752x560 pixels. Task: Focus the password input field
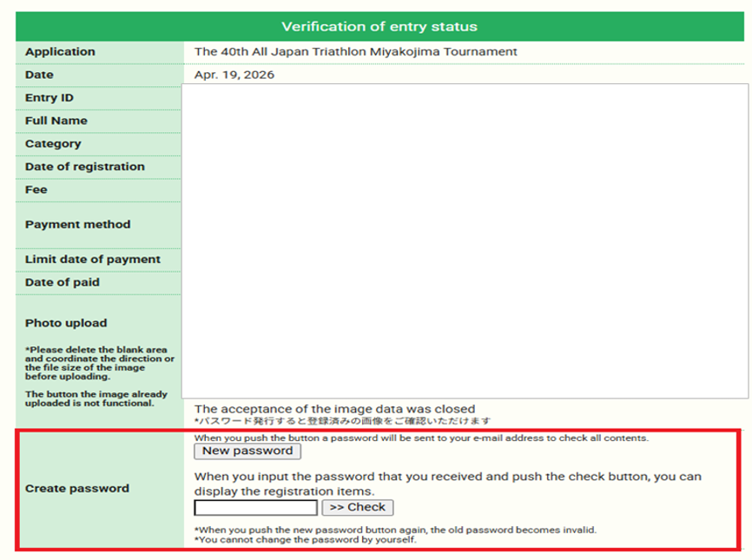click(255, 508)
